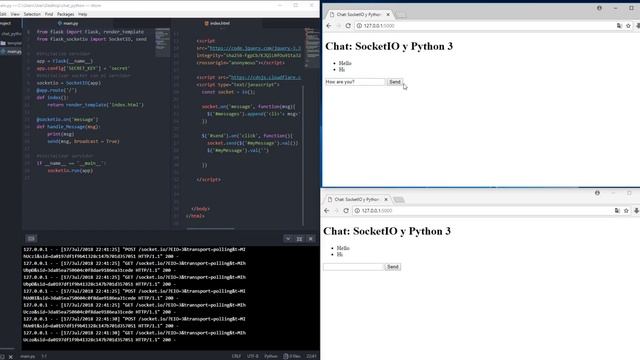
Task: Click the empty message field in bottom browser
Action: click(x=353, y=267)
